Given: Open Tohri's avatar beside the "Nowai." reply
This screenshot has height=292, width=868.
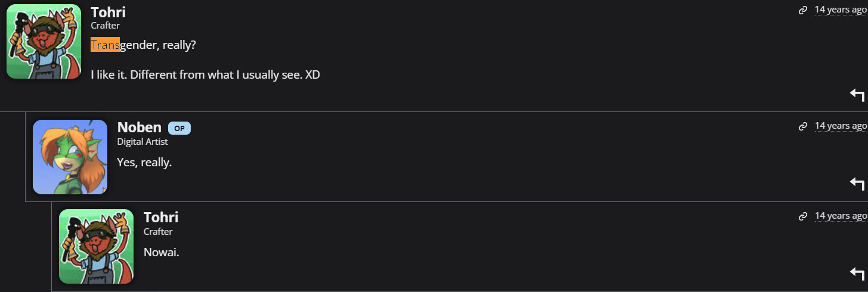Looking at the screenshot, I should (x=96, y=246).
